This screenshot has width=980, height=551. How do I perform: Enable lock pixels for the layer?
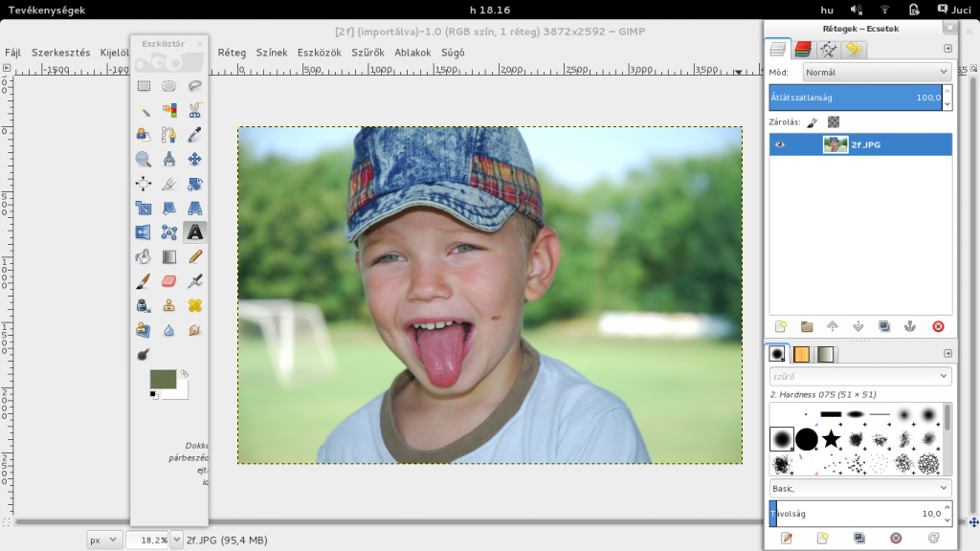pyautogui.click(x=813, y=122)
